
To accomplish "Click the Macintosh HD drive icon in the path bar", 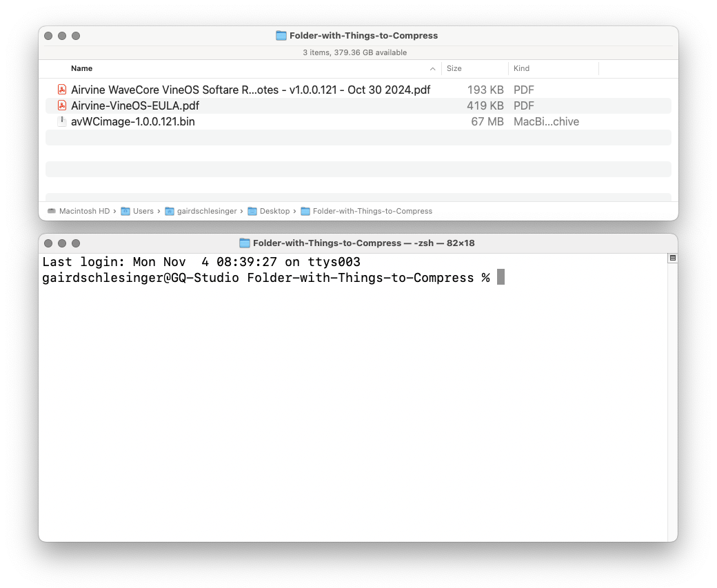I will click(52, 211).
